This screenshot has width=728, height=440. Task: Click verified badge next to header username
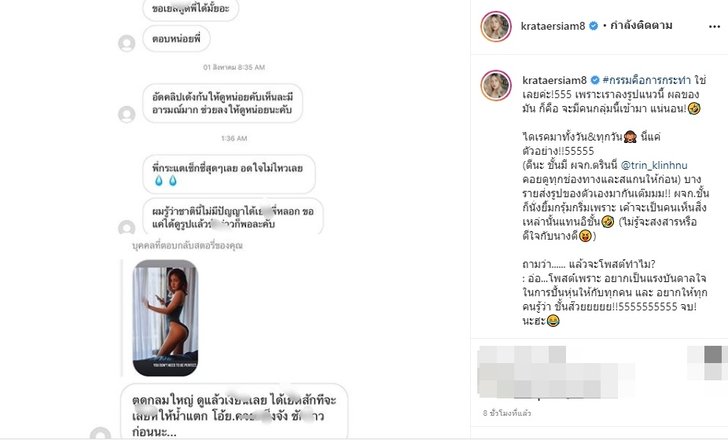593,26
